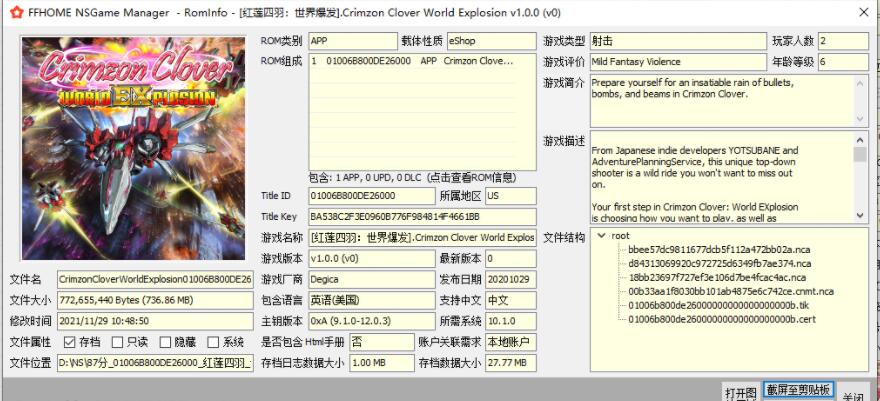Click the 文件位置 file path field
Image resolution: width=880 pixels, height=401 pixels.
pyautogui.click(x=155, y=363)
